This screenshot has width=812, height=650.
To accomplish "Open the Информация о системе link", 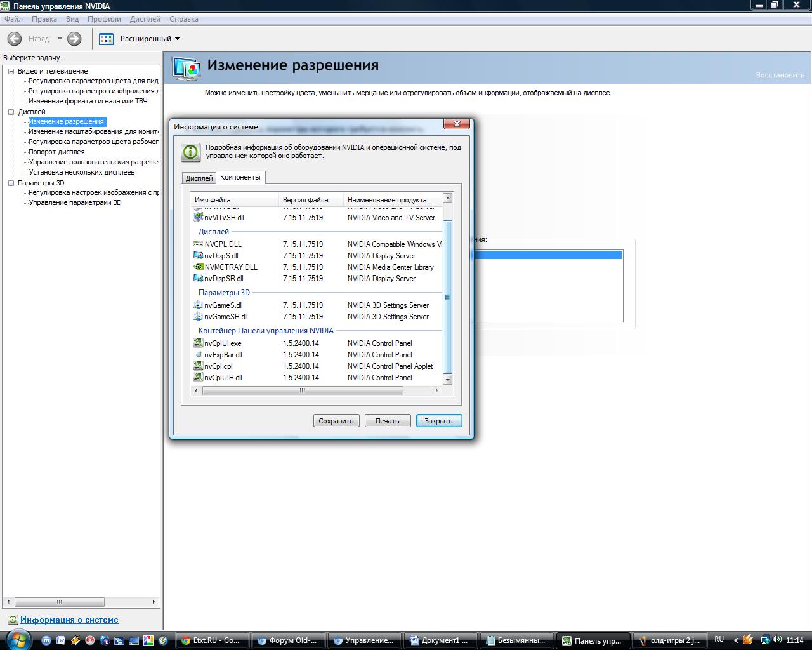I will 69,620.
